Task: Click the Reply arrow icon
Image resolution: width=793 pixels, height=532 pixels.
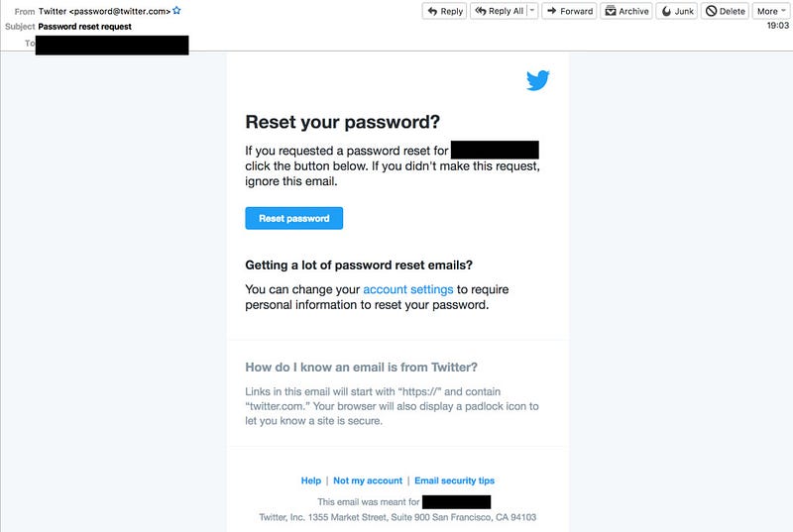Action: click(432, 11)
